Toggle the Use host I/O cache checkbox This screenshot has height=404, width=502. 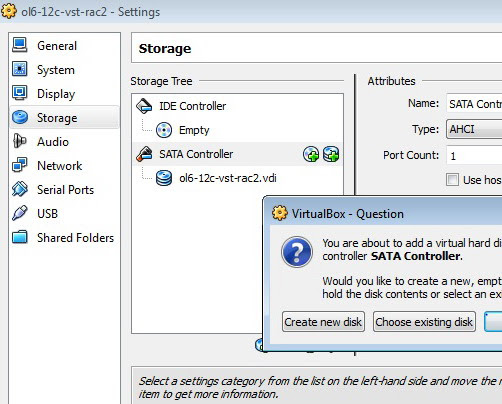pyautogui.click(x=452, y=180)
